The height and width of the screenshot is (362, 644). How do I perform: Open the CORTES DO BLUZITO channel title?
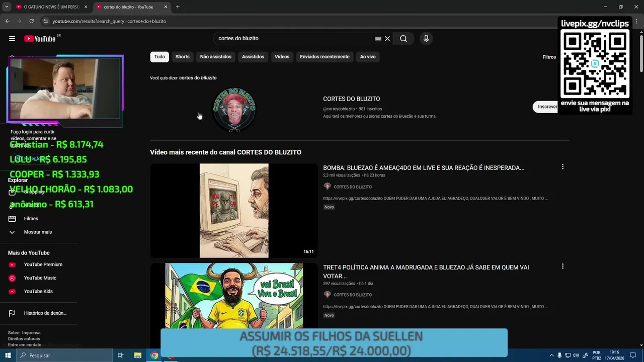click(352, 99)
